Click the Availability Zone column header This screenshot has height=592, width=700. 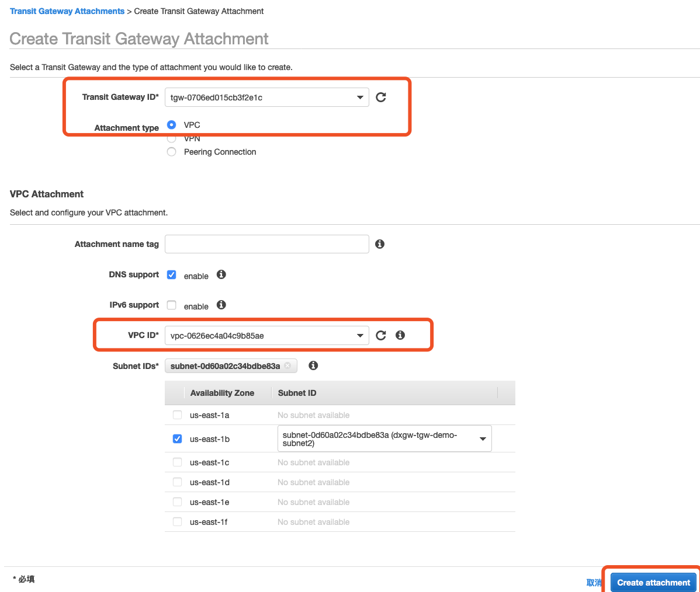pos(222,393)
